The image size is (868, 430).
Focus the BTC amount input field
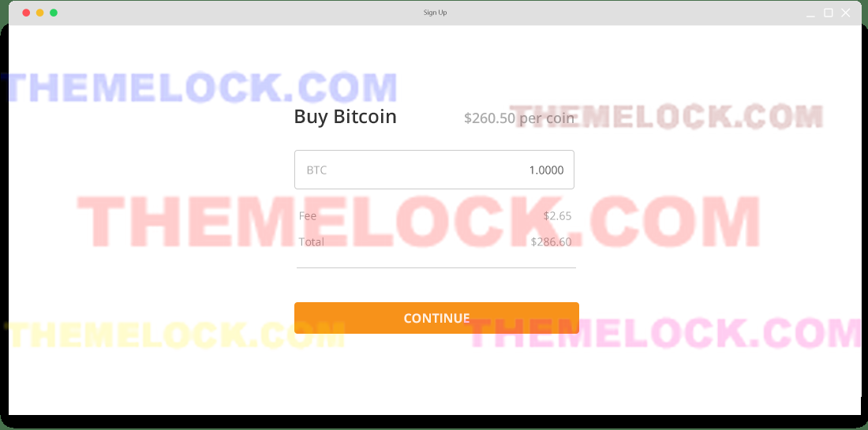point(434,170)
